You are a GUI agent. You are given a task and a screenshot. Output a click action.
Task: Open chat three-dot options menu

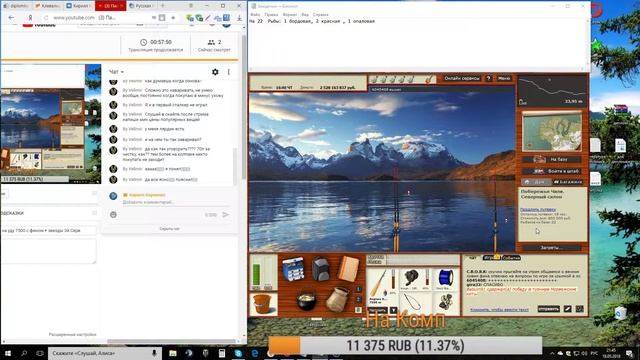click(x=229, y=72)
